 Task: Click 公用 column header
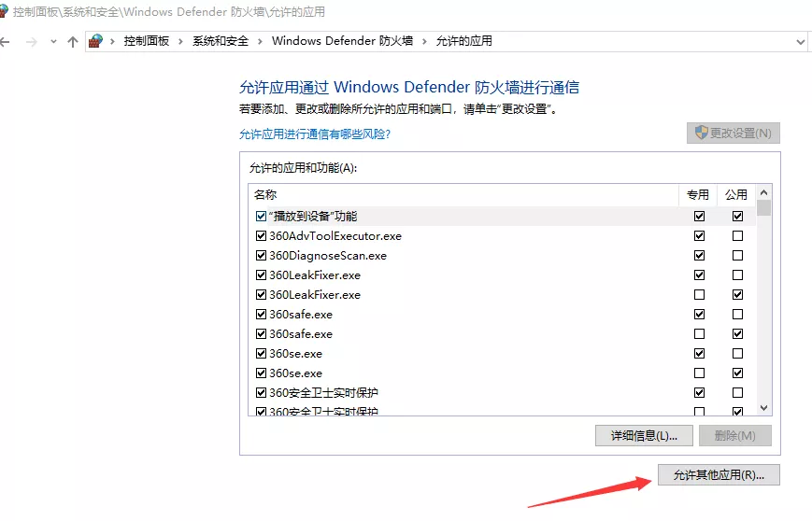click(x=736, y=195)
